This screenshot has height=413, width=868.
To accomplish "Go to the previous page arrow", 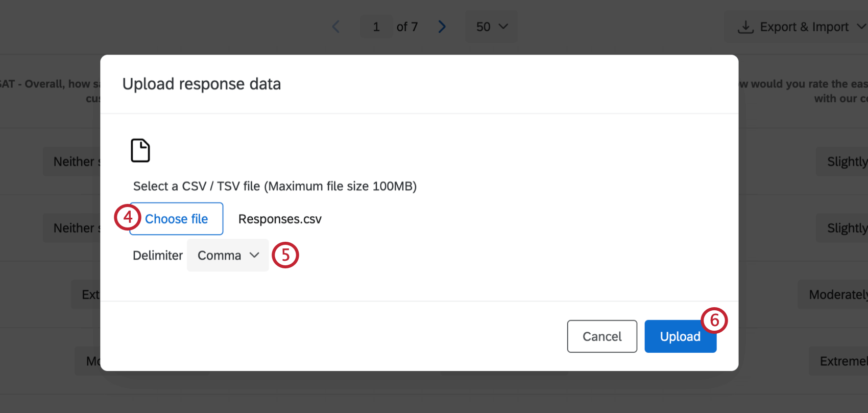I will (x=336, y=27).
